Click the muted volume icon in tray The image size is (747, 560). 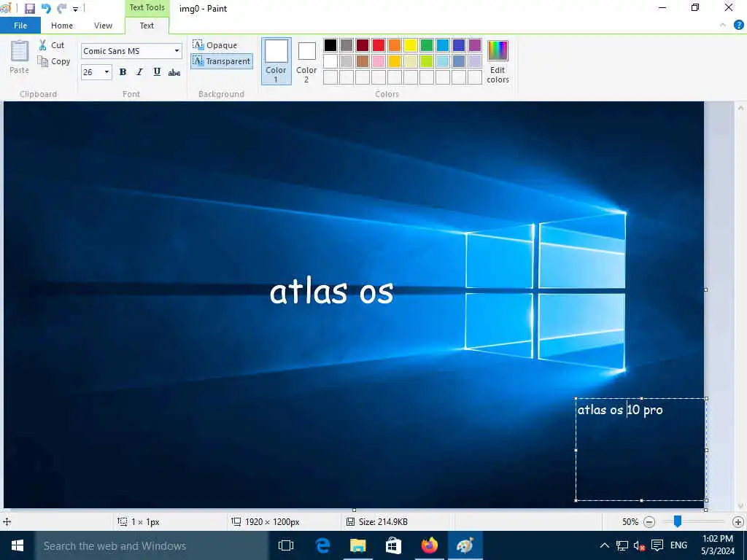tap(639, 545)
